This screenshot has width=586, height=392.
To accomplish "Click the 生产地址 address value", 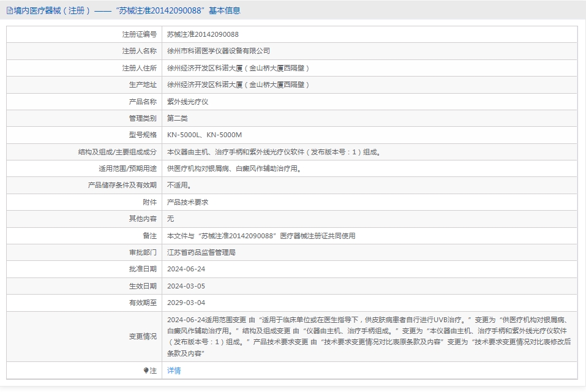I will pos(238,85).
